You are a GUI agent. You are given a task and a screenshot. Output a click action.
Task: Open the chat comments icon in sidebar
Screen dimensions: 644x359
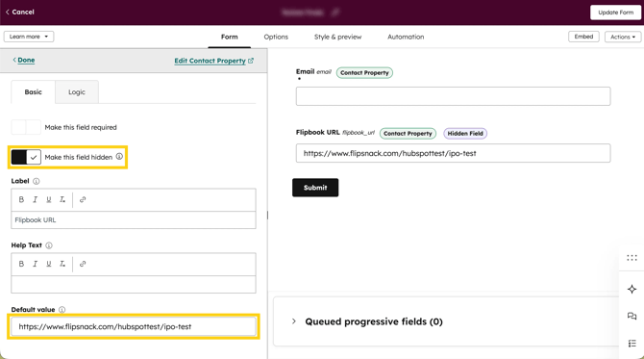(632, 316)
